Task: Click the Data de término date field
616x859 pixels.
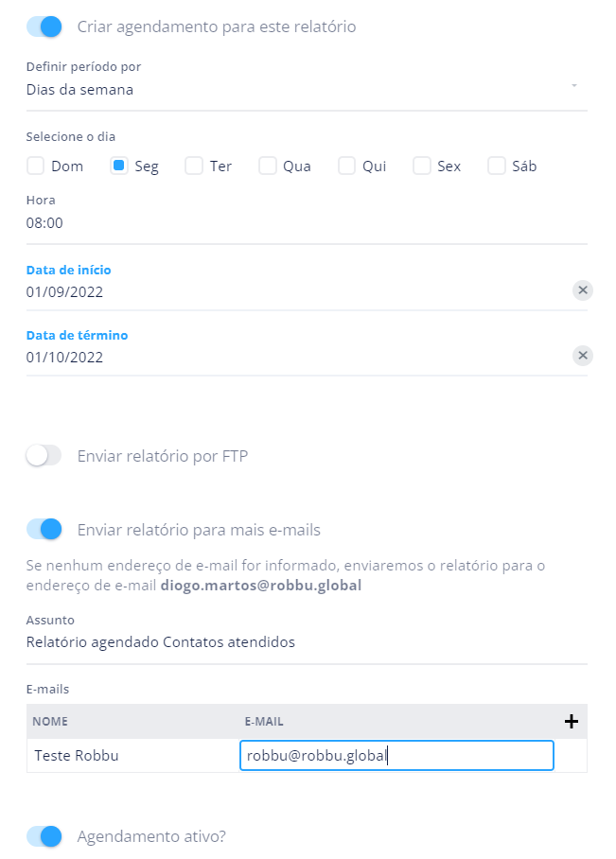Action: (x=284, y=358)
